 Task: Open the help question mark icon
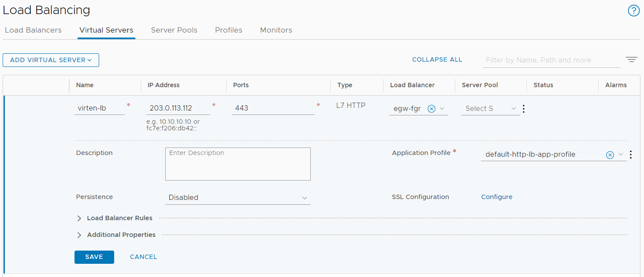click(633, 11)
